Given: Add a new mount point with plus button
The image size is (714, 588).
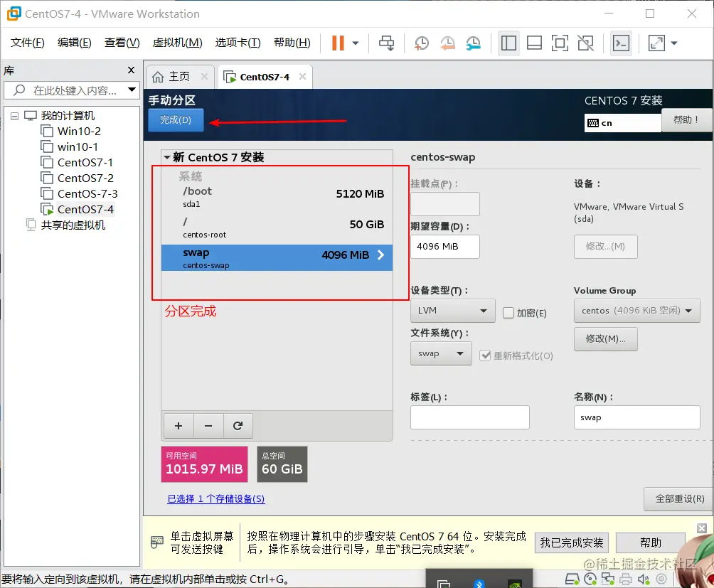Looking at the screenshot, I should pyautogui.click(x=178, y=426).
